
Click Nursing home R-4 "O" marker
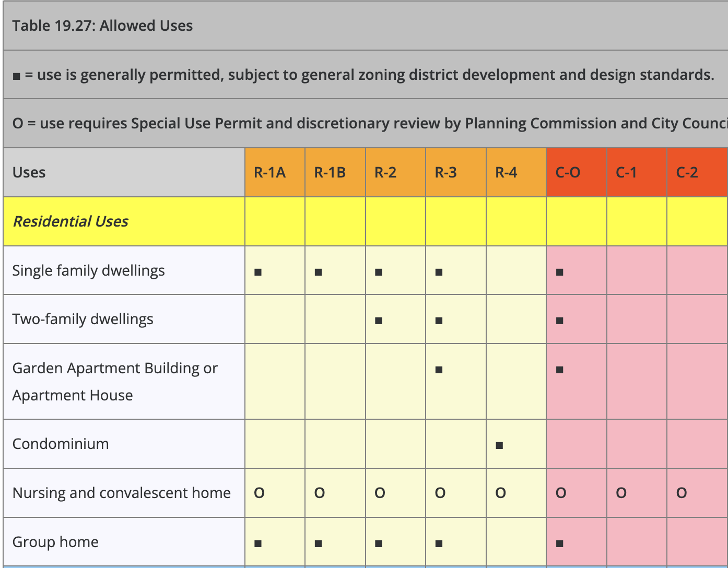500,493
